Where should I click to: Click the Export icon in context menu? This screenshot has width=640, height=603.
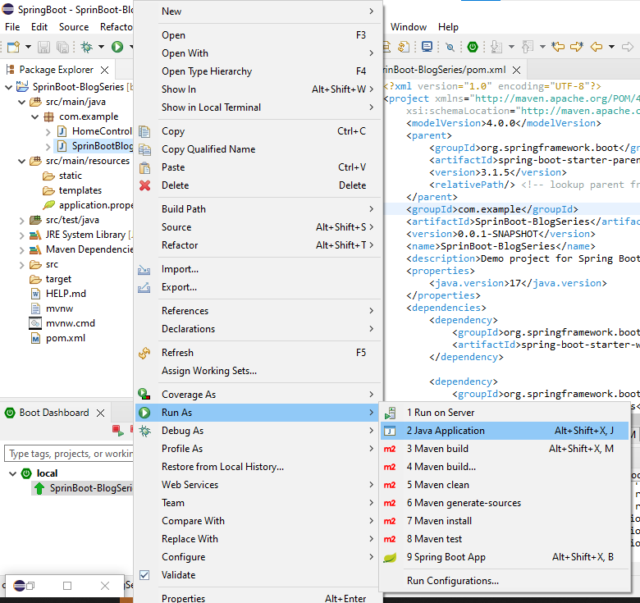point(144,287)
